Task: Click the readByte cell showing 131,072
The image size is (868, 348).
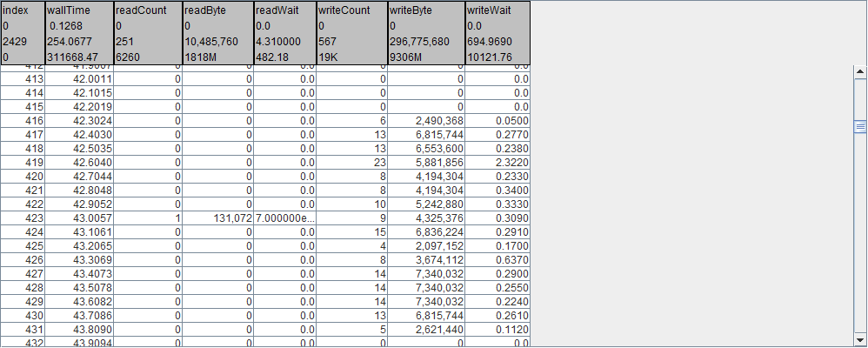Action: coord(217,218)
